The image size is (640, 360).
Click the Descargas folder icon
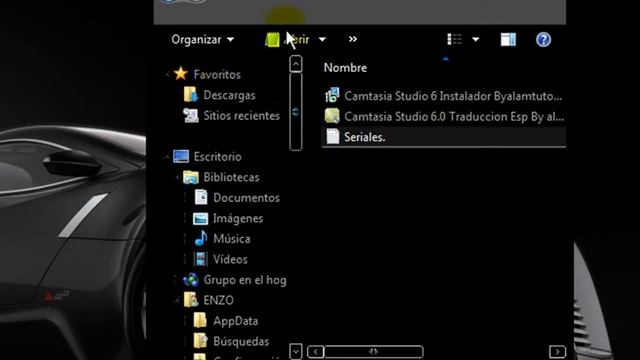(191, 95)
